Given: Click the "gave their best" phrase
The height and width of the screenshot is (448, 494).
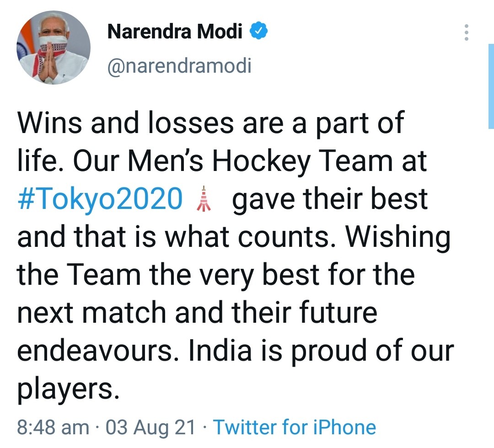Looking at the screenshot, I should (x=330, y=200).
